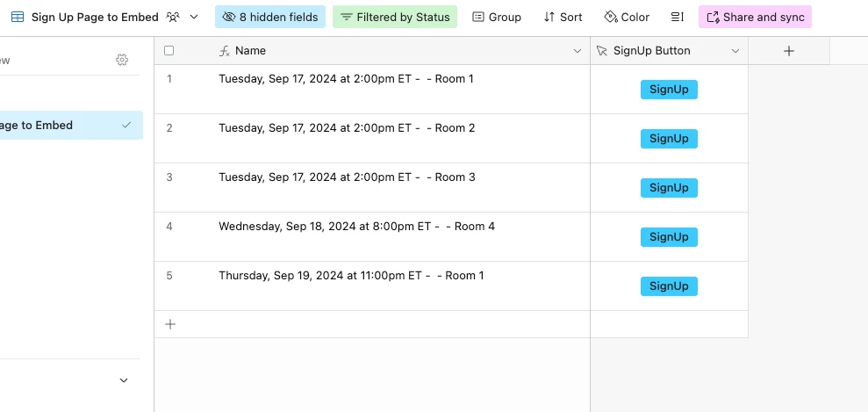Add a new record with bottom plus
The height and width of the screenshot is (412, 868).
coord(170,324)
